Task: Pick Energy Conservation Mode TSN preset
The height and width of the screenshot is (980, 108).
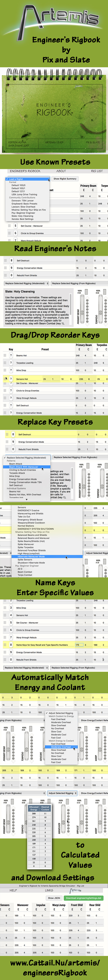Action: 25,482
